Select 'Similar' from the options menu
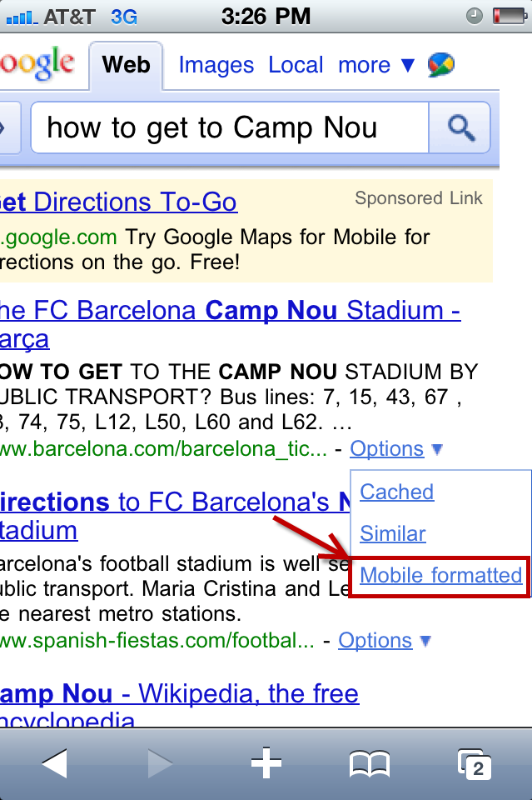Viewport: 532px width, 800px height. tap(392, 533)
